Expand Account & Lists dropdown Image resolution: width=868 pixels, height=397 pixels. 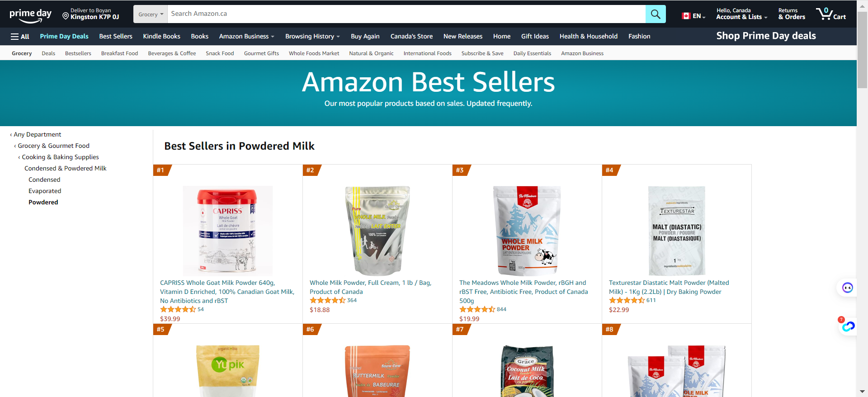(x=741, y=14)
